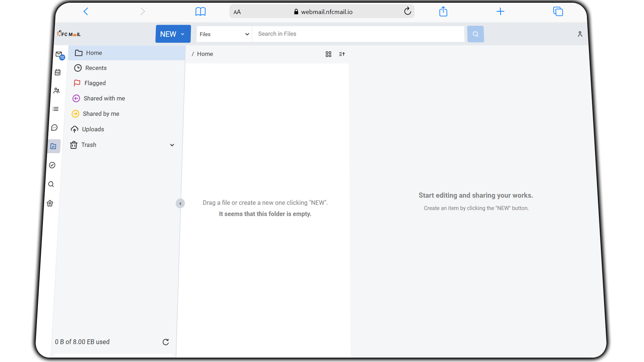The width and height of the screenshot is (644, 362).
Task: Open the Files search scope dropdown
Action: [224, 34]
